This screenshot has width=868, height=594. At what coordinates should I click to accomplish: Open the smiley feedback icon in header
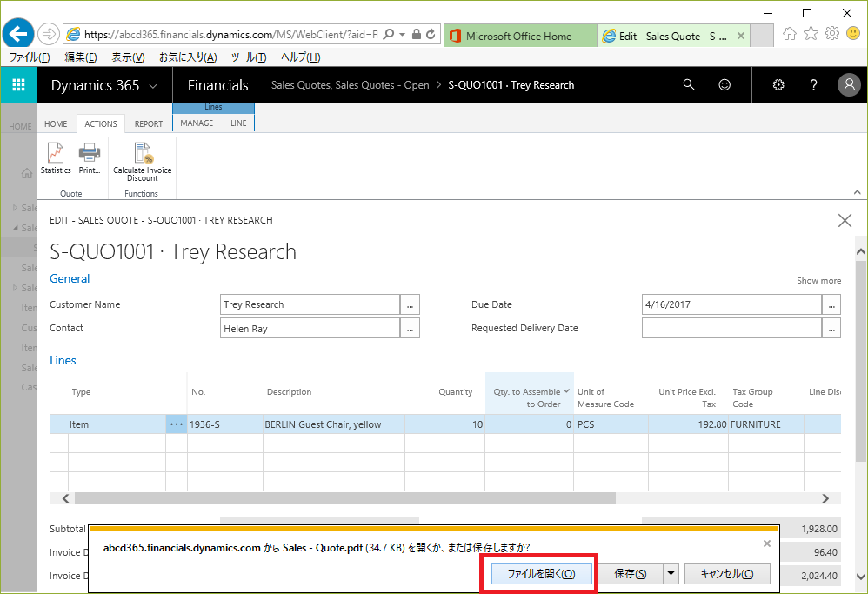point(724,84)
